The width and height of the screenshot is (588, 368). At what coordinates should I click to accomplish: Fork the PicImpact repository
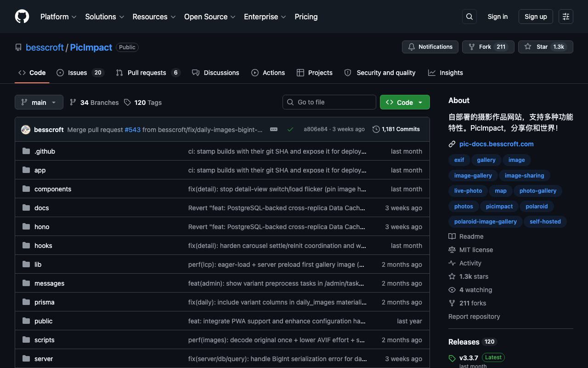pos(488,47)
